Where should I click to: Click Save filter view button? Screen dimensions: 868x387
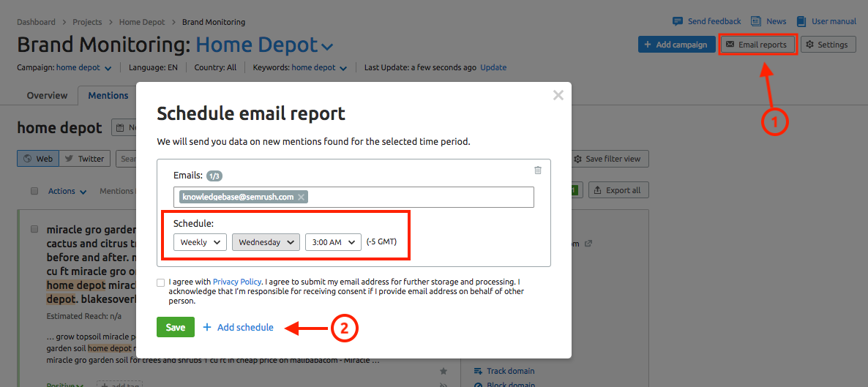pos(608,159)
